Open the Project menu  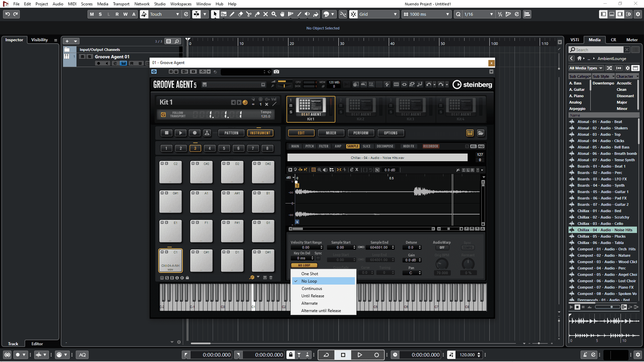[x=42, y=4]
